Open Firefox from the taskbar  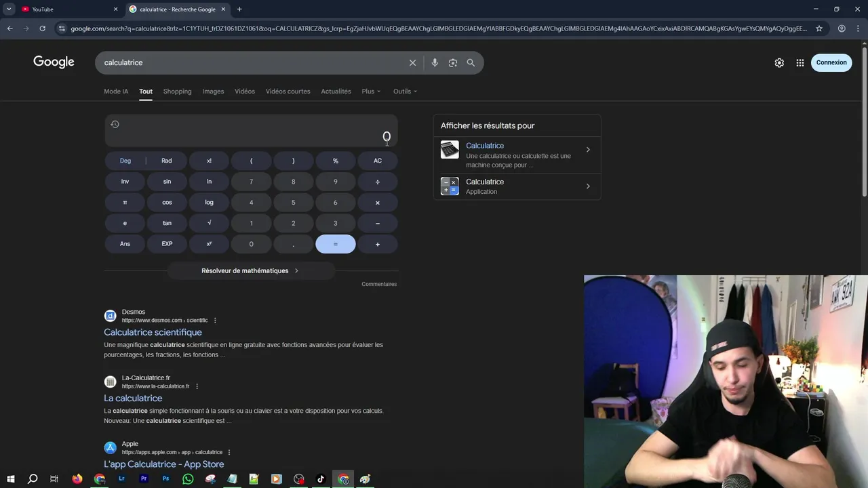click(77, 479)
